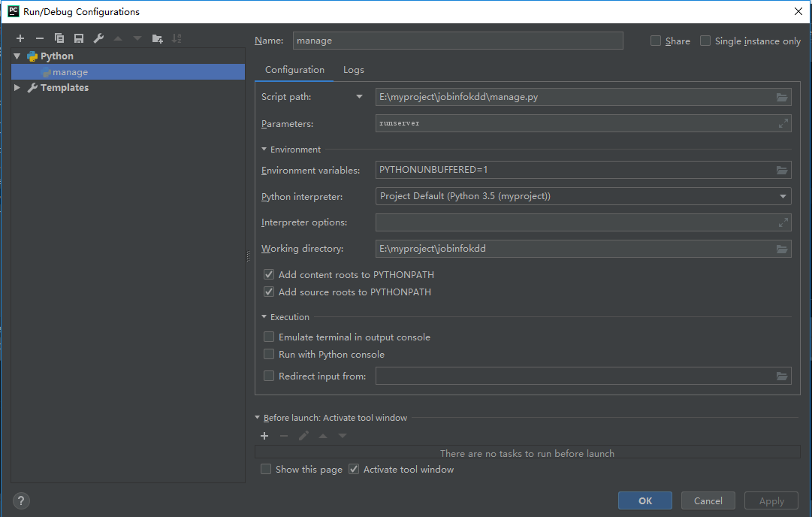Click the Save Configuration disk icon
This screenshot has height=517, width=812.
(79, 38)
